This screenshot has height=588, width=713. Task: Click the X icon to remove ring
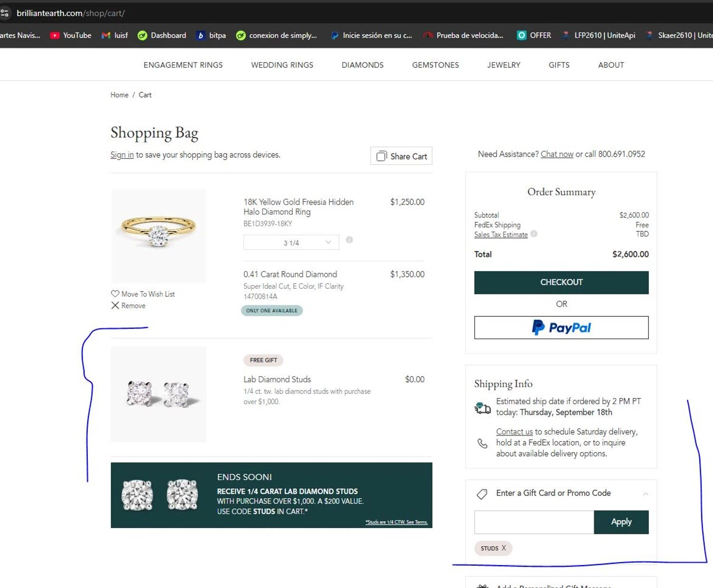115,305
